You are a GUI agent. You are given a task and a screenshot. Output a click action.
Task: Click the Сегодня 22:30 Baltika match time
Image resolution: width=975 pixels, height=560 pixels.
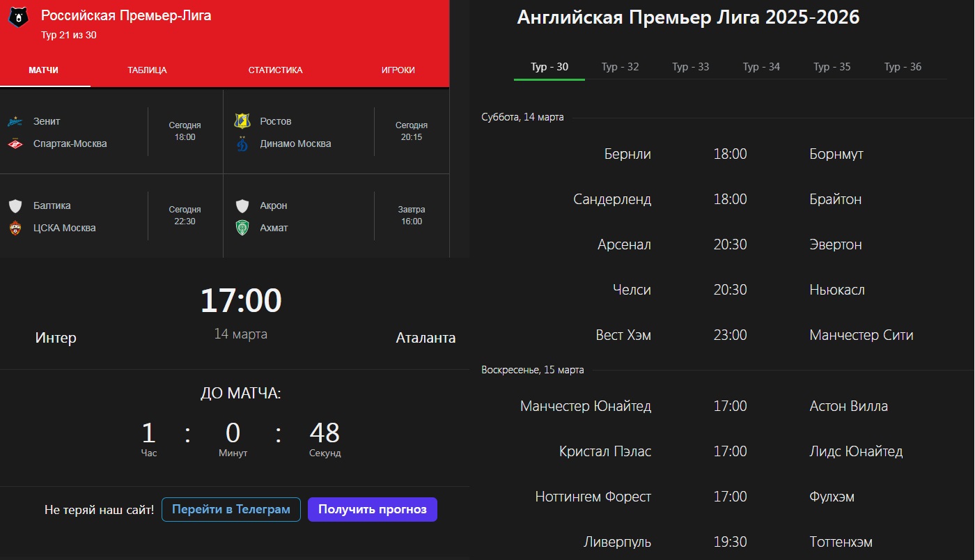point(185,216)
